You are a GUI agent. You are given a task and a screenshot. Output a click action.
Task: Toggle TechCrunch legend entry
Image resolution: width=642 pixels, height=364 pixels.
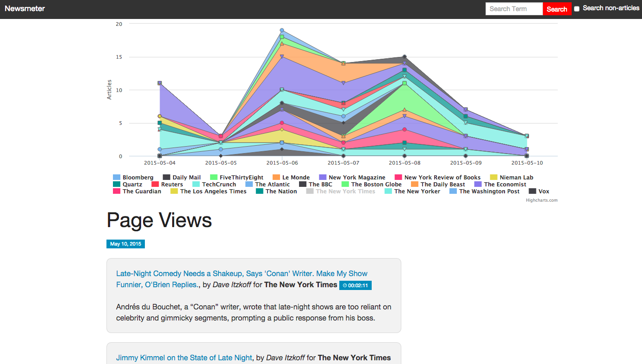[214, 185]
